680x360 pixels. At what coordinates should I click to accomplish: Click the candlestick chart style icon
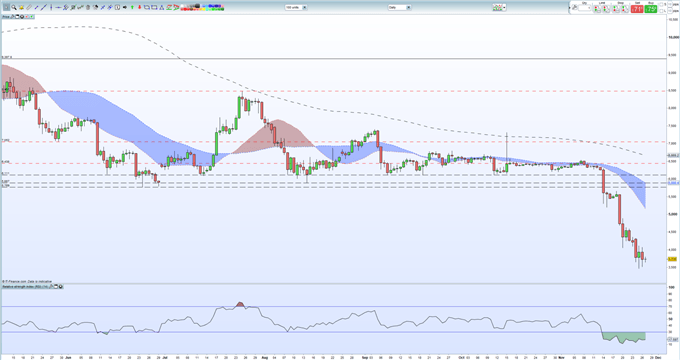[x=497, y=7]
